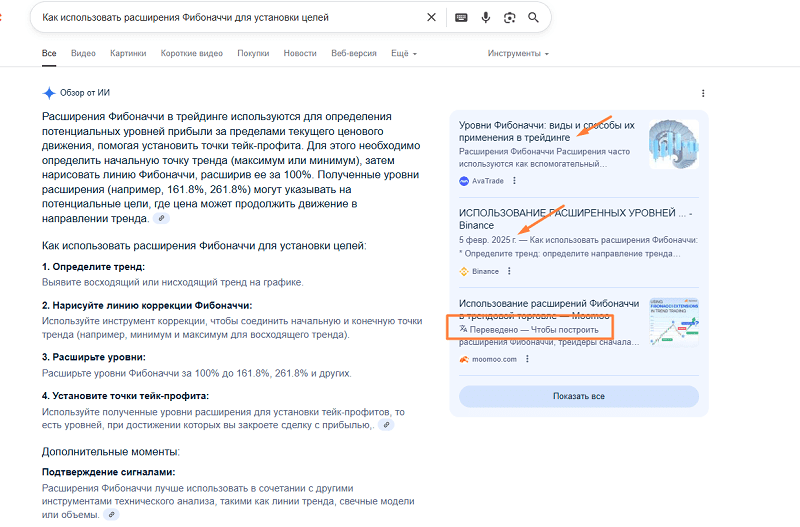This screenshot has width=800, height=527.
Task: Switch to the 'Веб-версия' tab
Action: pos(354,53)
